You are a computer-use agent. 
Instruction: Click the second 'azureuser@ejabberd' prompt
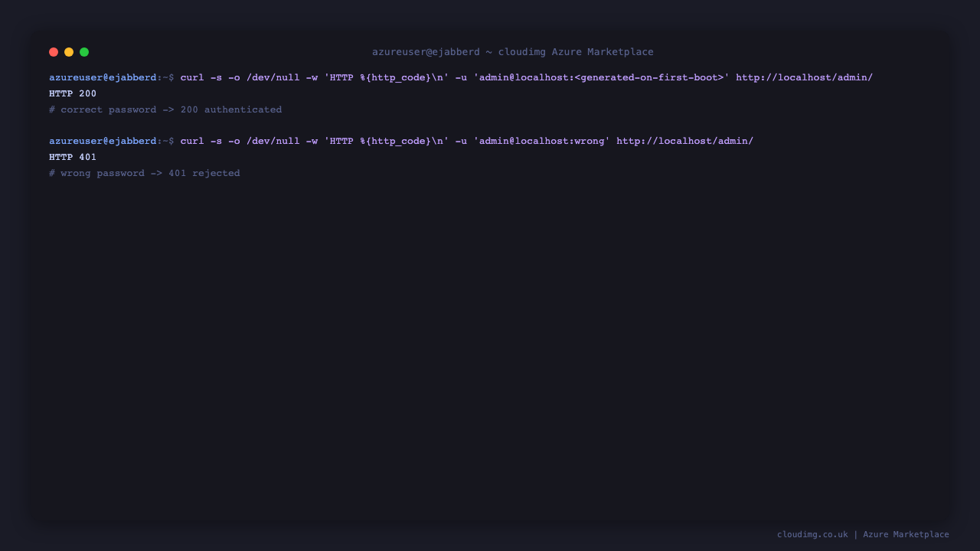[103, 141]
